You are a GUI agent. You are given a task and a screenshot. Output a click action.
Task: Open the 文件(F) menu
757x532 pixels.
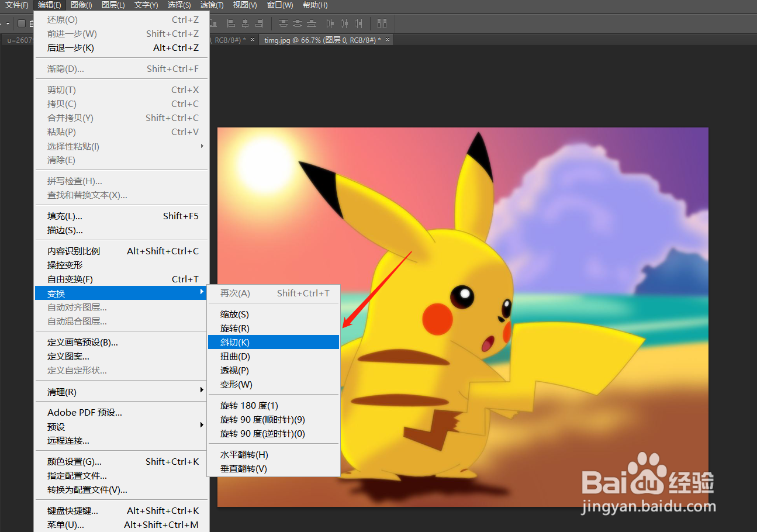point(17,5)
